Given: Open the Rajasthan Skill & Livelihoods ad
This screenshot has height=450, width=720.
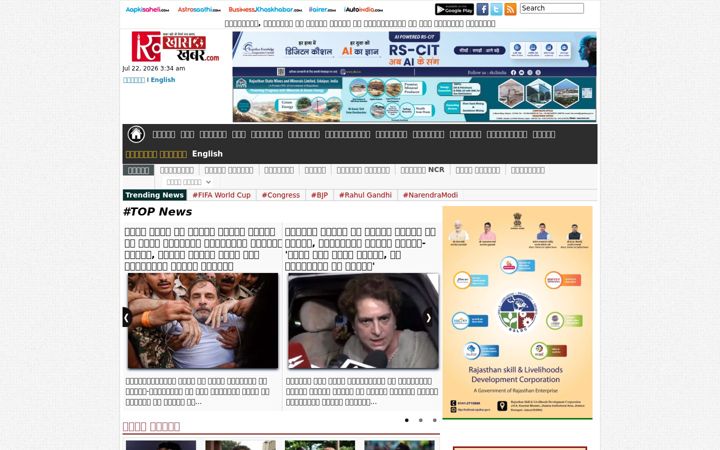Looking at the screenshot, I should click(517, 313).
